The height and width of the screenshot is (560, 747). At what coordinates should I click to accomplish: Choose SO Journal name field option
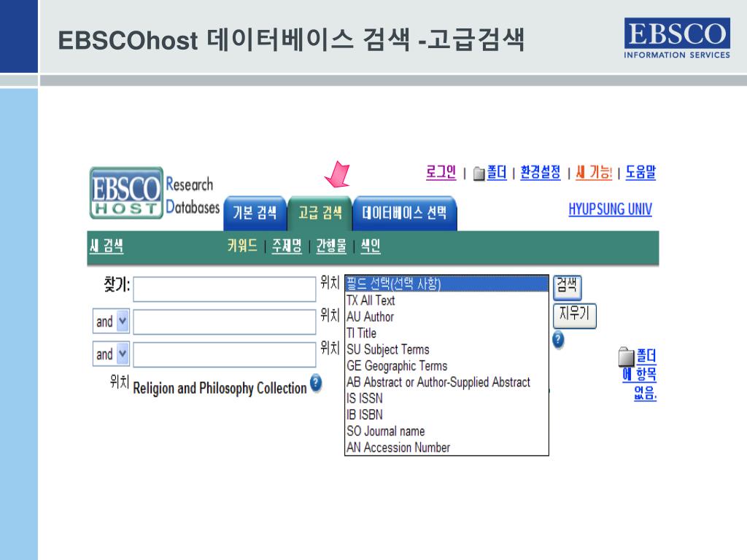(446, 431)
